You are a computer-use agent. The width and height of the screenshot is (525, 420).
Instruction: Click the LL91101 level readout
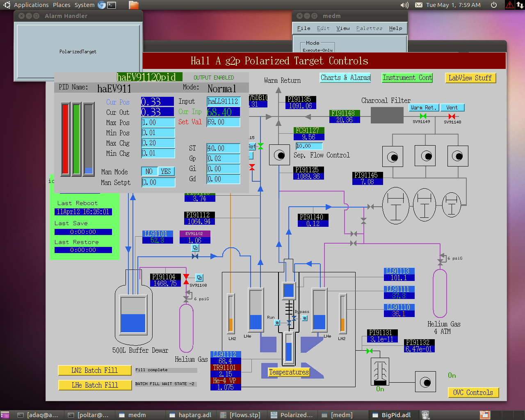pos(157,237)
